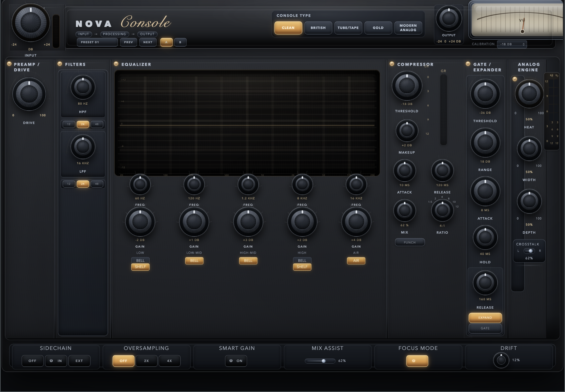This screenshot has width=565, height=392.
Task: Open the Calibration -18 dB dropdown
Action: tap(512, 44)
